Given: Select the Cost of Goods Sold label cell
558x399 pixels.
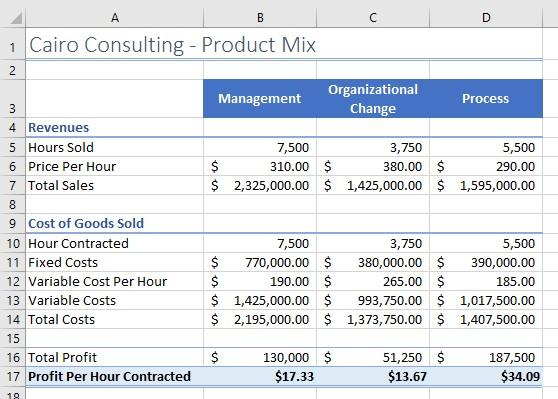Looking at the screenshot, I should coord(115,223).
